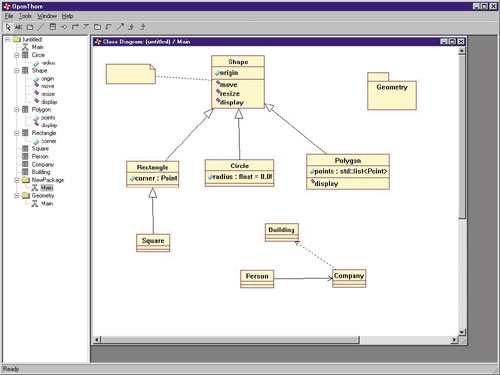Image resolution: width=500 pixels, height=375 pixels.
Task: Collapse the NewPackage tree node
Action: pos(17,180)
